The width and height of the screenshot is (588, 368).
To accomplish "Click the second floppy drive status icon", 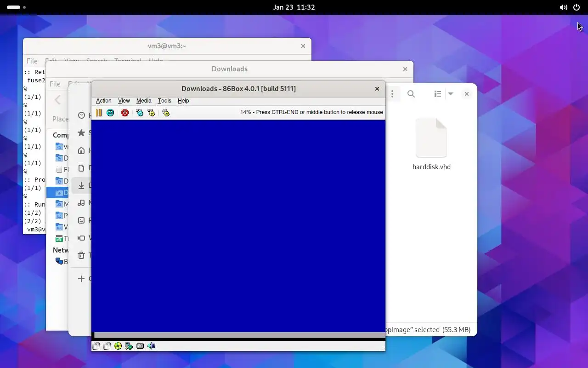I will pyautogui.click(x=107, y=346).
